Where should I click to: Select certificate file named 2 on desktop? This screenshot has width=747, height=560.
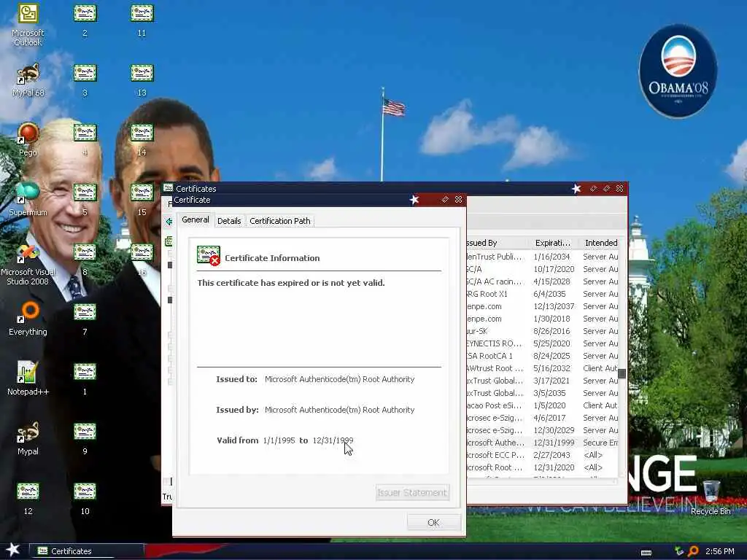click(x=85, y=20)
